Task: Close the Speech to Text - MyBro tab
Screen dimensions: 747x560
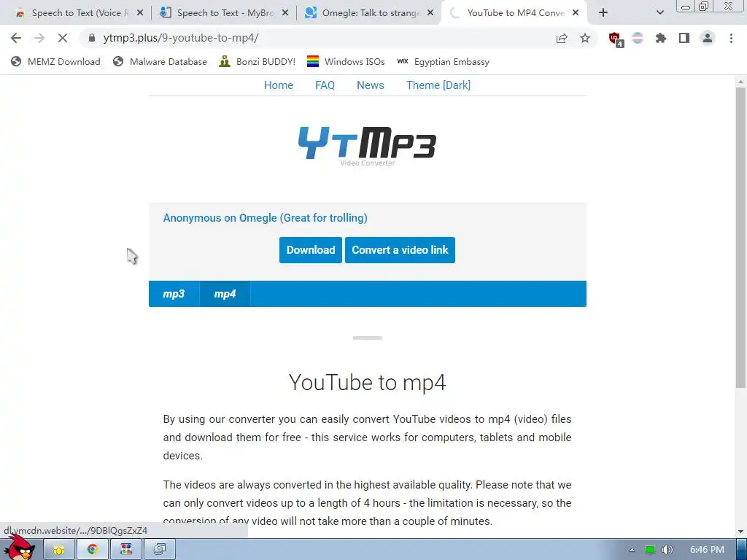Action: [285, 13]
